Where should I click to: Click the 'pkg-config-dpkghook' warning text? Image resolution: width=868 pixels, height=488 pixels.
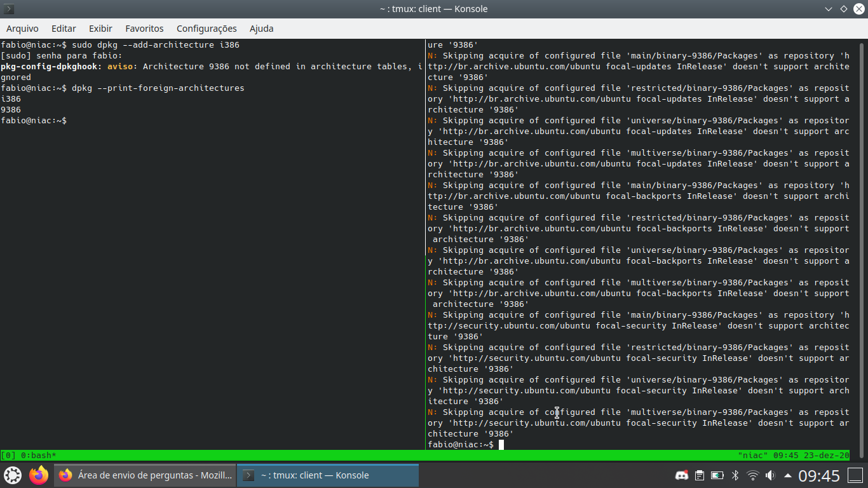coord(50,67)
